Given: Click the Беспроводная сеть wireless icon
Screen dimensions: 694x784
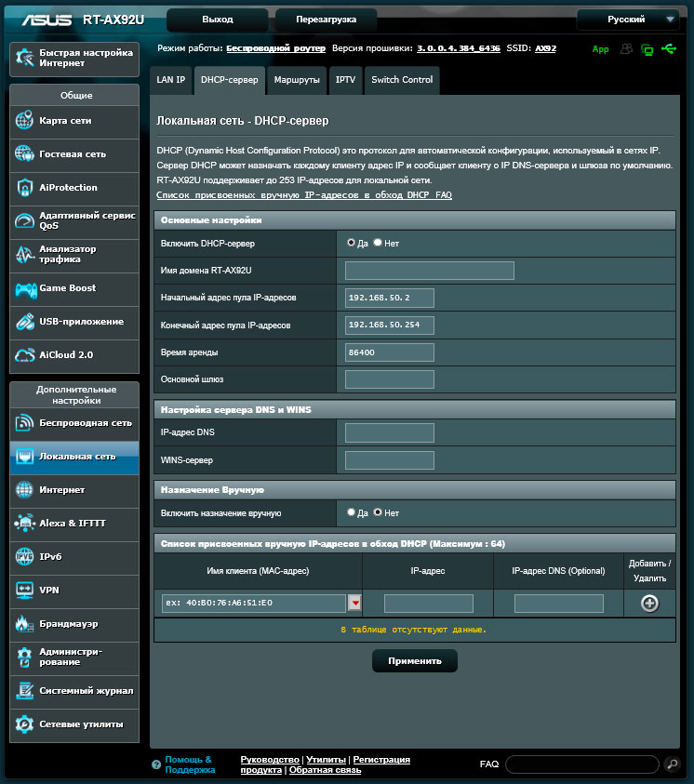Looking at the screenshot, I should click(x=24, y=423).
